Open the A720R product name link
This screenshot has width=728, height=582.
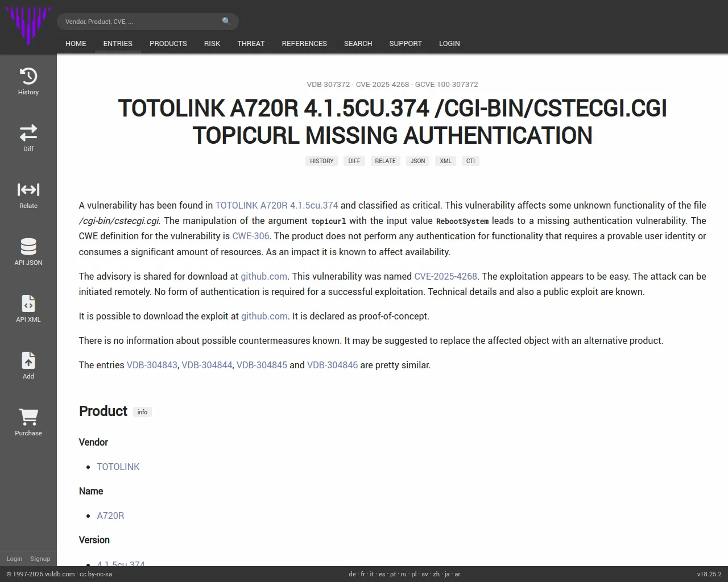(110, 516)
